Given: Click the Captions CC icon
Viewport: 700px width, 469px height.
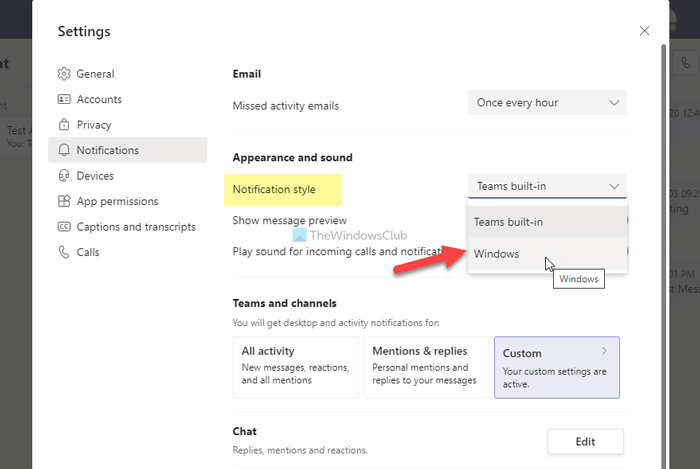Looking at the screenshot, I should click(x=64, y=227).
